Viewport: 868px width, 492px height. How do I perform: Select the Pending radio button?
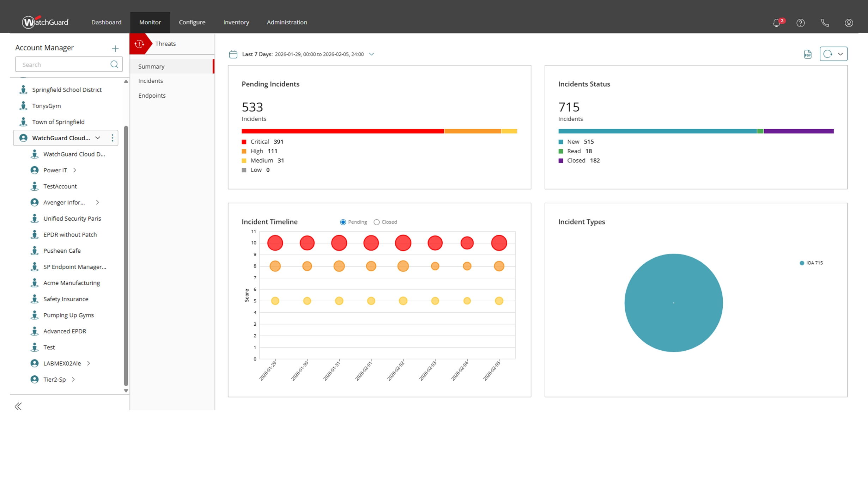[x=343, y=222]
